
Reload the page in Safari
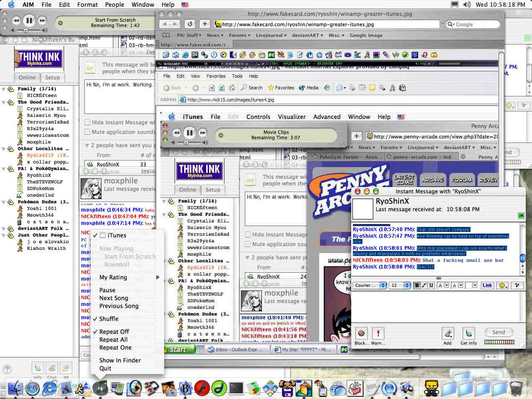click(x=190, y=24)
